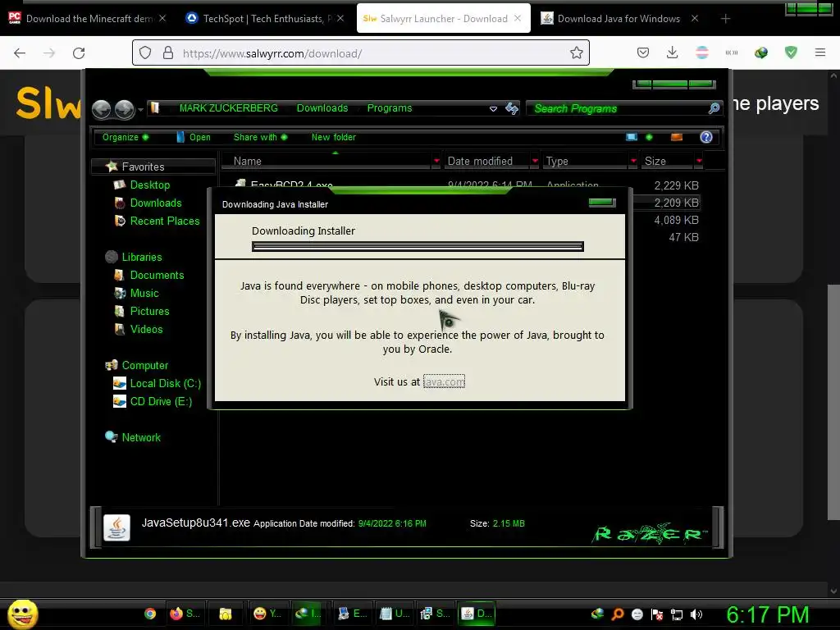The height and width of the screenshot is (630, 840).
Task: Click Open in Explorer toolbar
Action: pos(194,137)
